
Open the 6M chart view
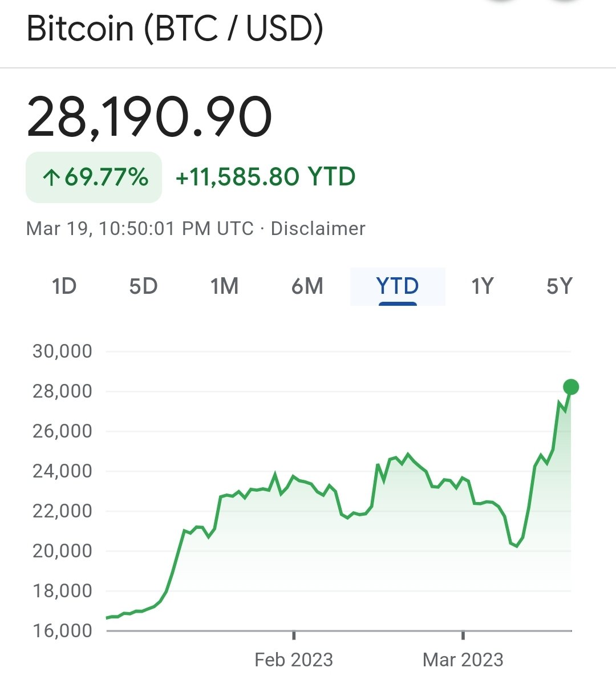(307, 286)
